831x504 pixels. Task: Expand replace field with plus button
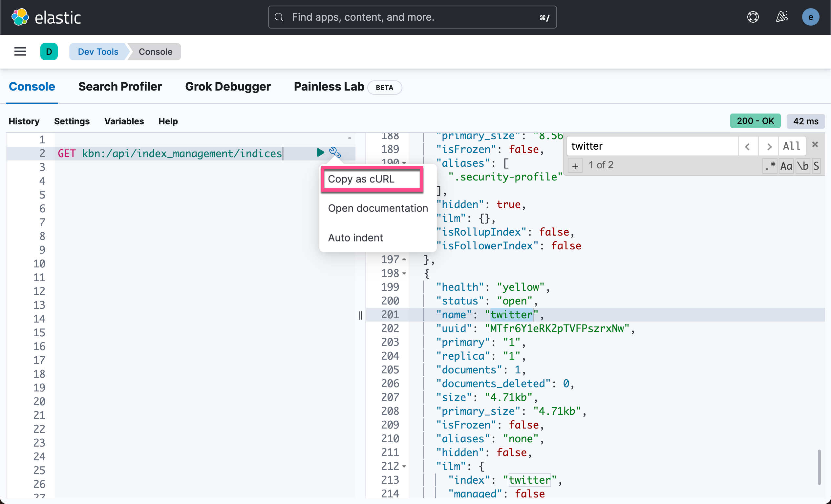[x=575, y=165]
